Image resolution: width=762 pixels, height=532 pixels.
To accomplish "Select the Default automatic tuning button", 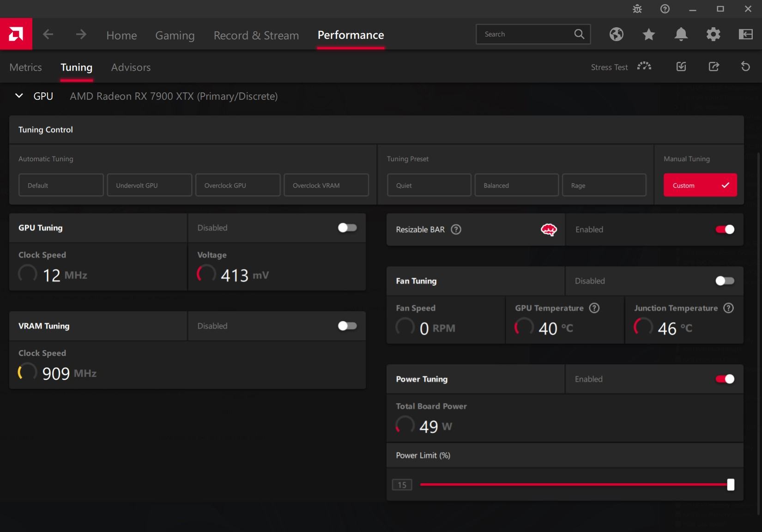I will pyautogui.click(x=61, y=185).
